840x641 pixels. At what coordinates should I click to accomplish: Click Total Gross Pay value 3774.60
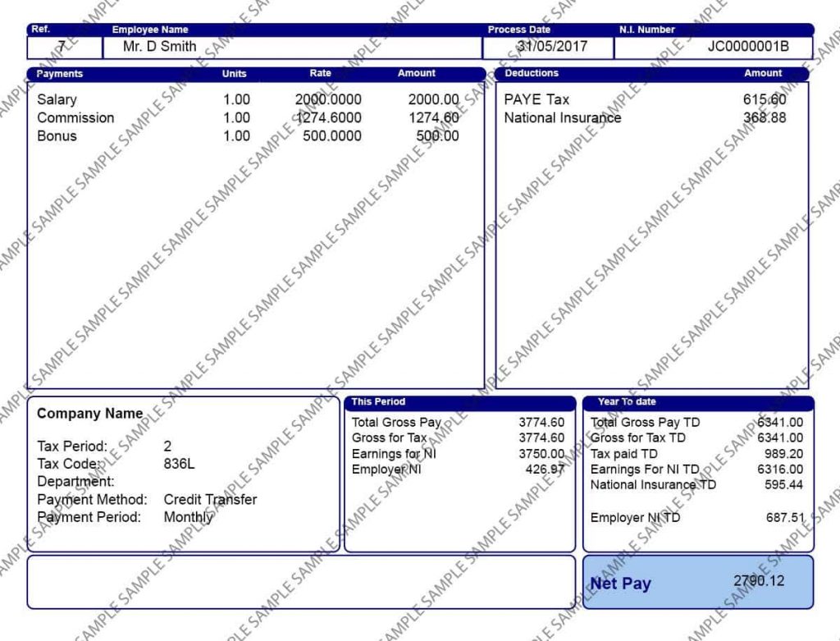point(541,423)
